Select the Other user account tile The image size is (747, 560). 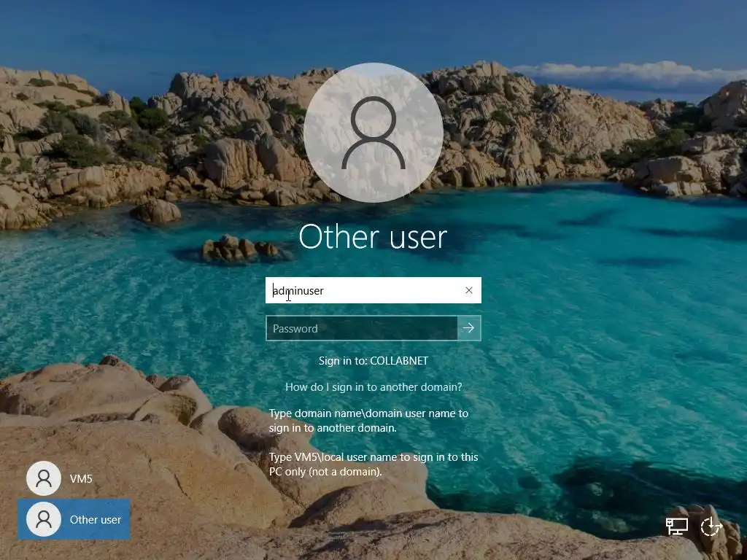coord(74,519)
